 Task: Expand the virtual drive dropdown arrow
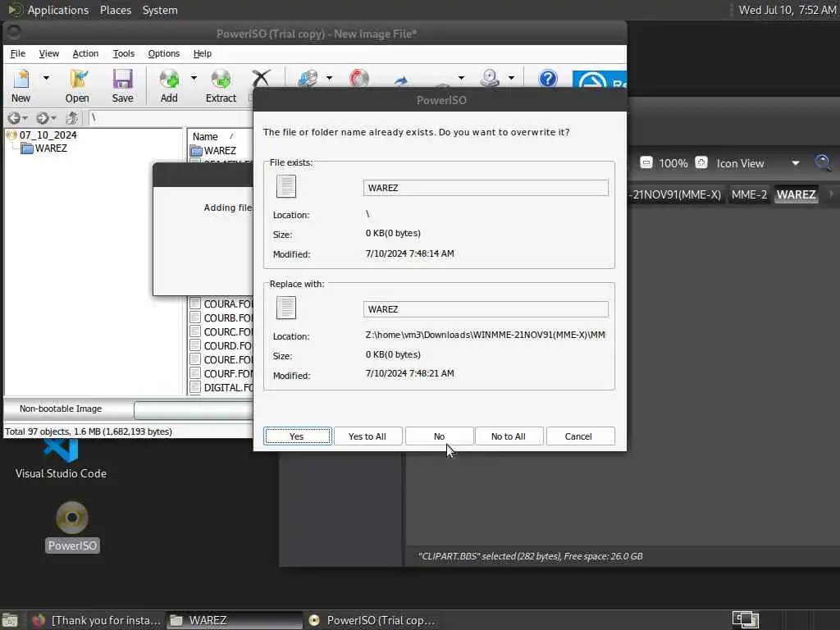click(x=511, y=78)
